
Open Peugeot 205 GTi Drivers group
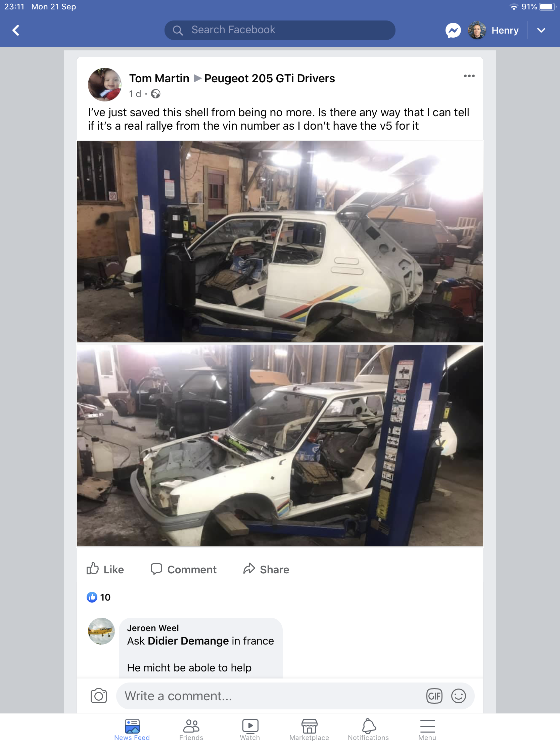[269, 78]
